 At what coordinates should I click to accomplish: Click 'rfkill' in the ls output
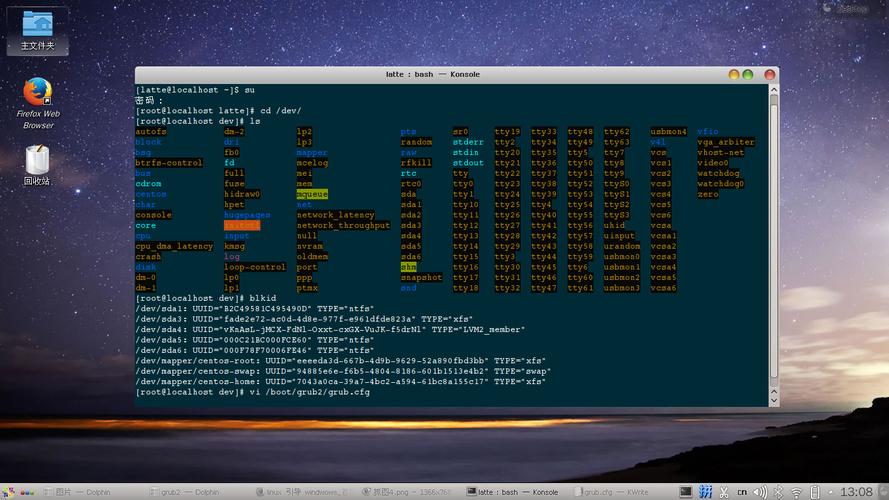point(416,163)
